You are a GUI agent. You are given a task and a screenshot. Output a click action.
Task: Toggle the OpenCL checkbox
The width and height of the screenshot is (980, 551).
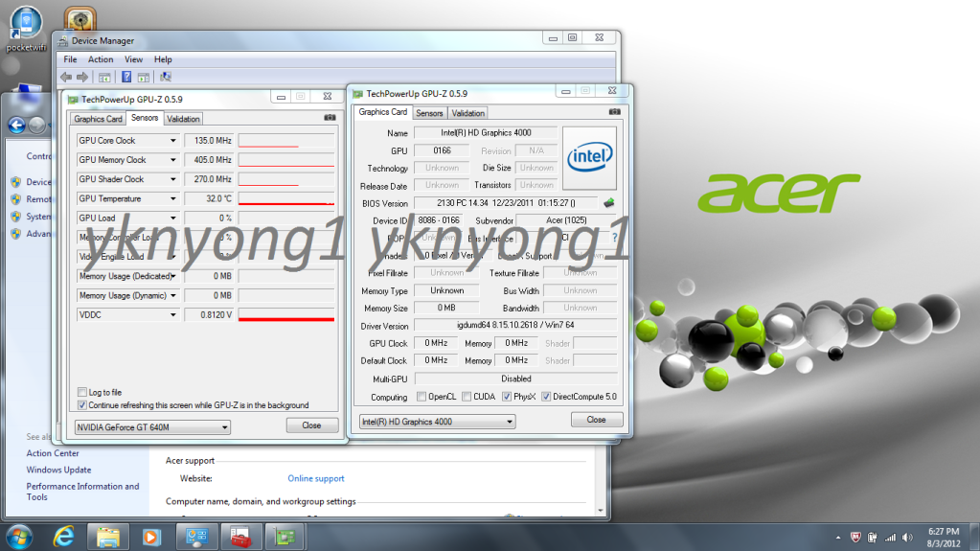coord(422,397)
